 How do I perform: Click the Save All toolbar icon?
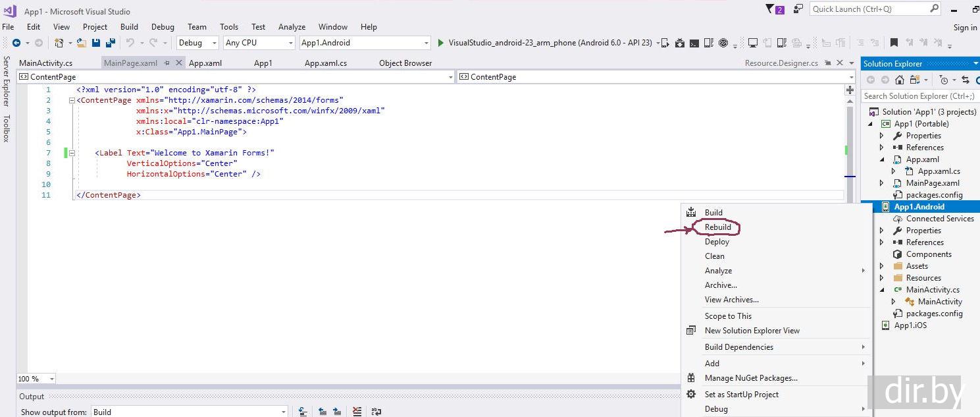(111, 43)
